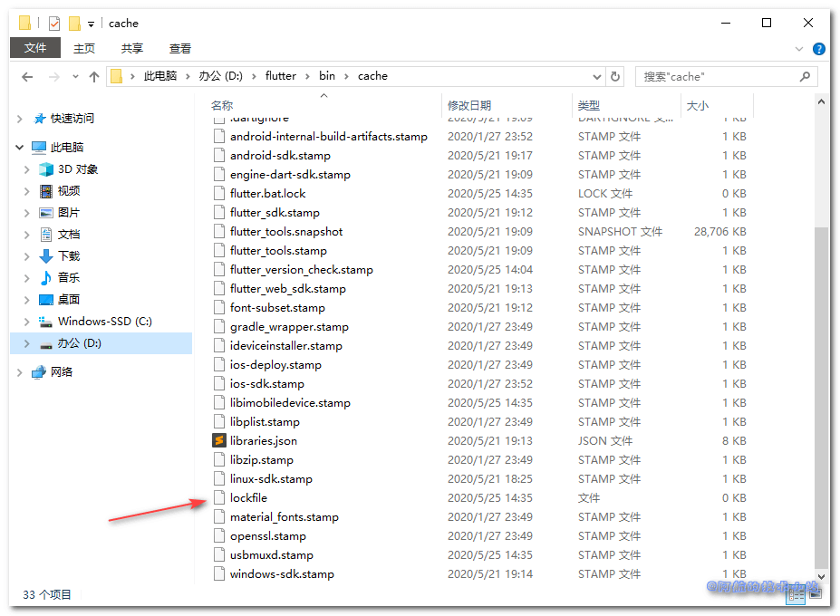Switch to the 主页 tab

[x=84, y=49]
